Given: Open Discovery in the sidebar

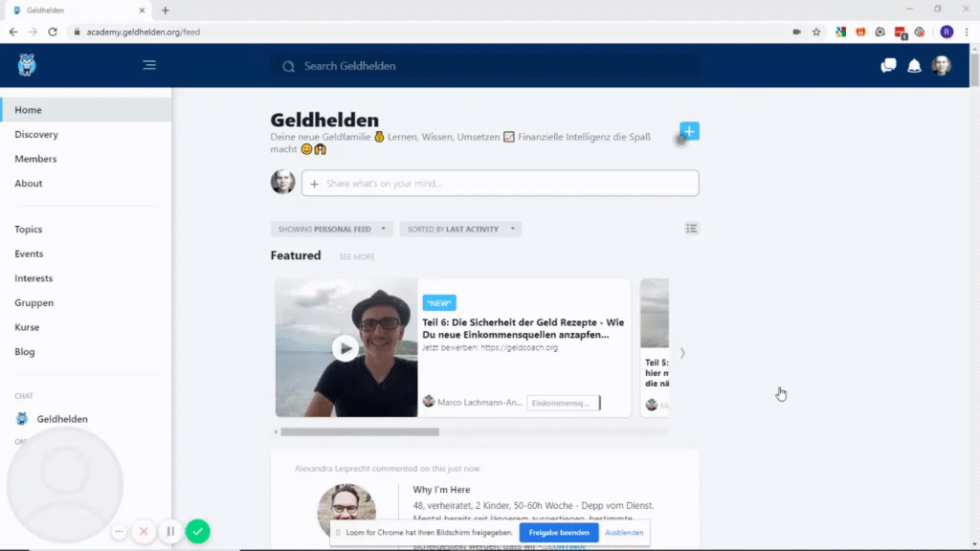Looking at the screenshot, I should pyautogui.click(x=36, y=134).
